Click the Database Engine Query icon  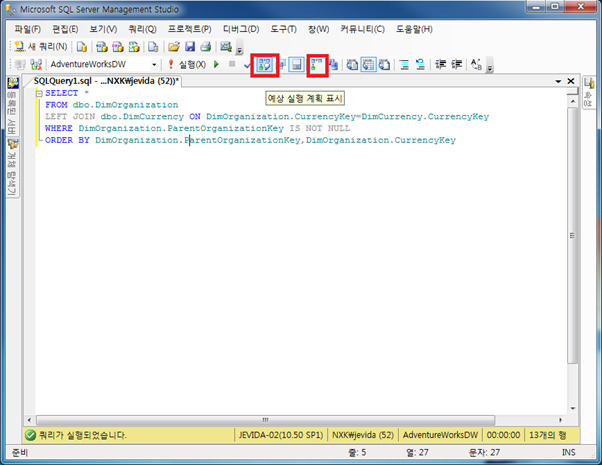click(x=81, y=47)
